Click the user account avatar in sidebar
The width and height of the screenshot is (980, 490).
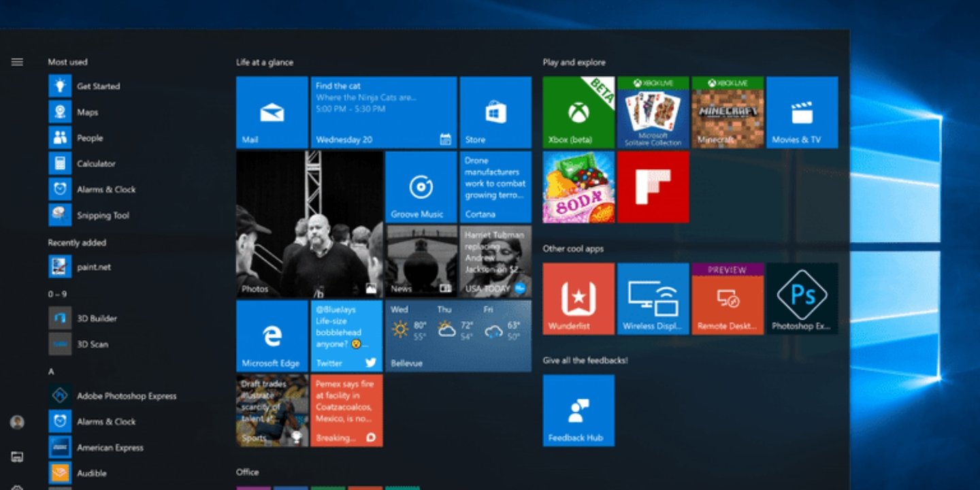point(17,422)
